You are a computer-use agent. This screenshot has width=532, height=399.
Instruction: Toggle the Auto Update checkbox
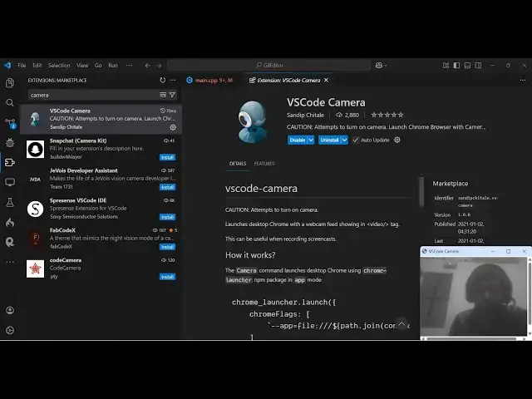tap(355, 140)
